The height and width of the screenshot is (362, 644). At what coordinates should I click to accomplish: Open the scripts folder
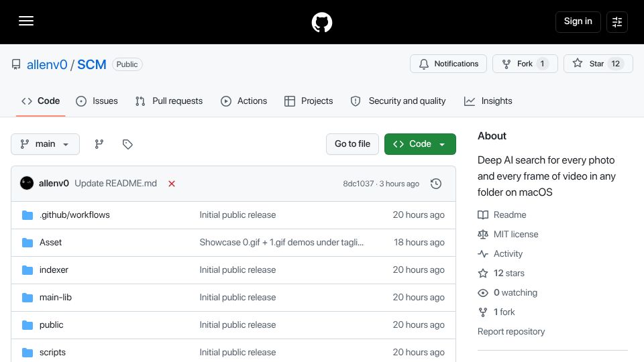pyautogui.click(x=52, y=352)
